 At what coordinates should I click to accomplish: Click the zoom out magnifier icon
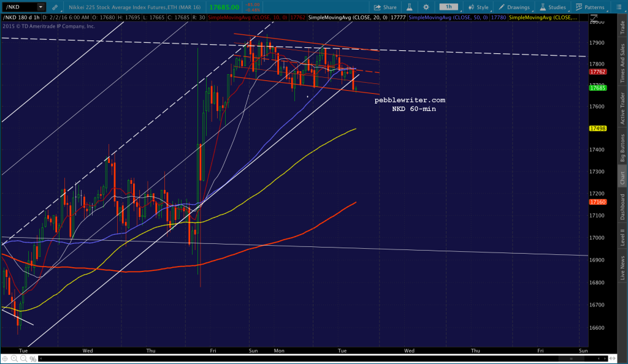24,359
